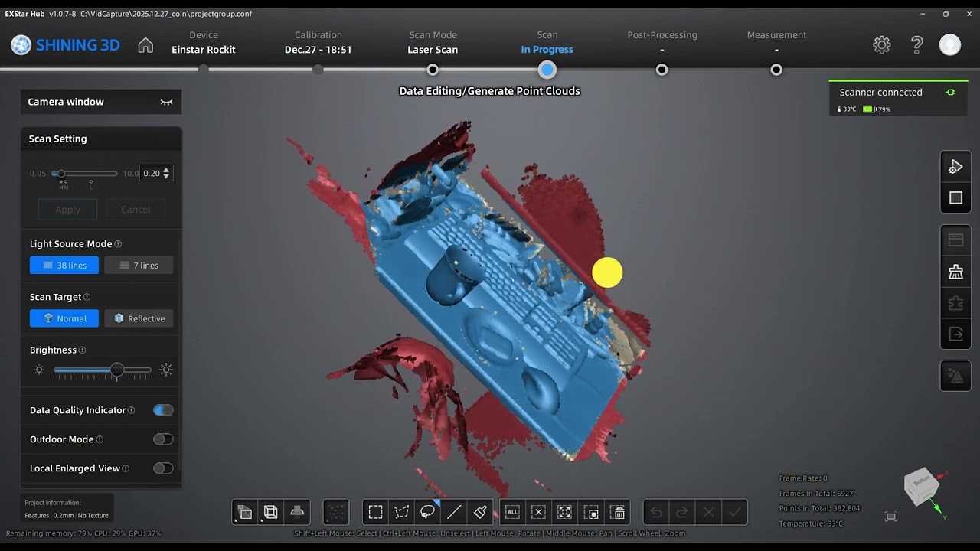Click the unselect all X-box icon
This screenshot has height=551, width=980.
click(538, 512)
